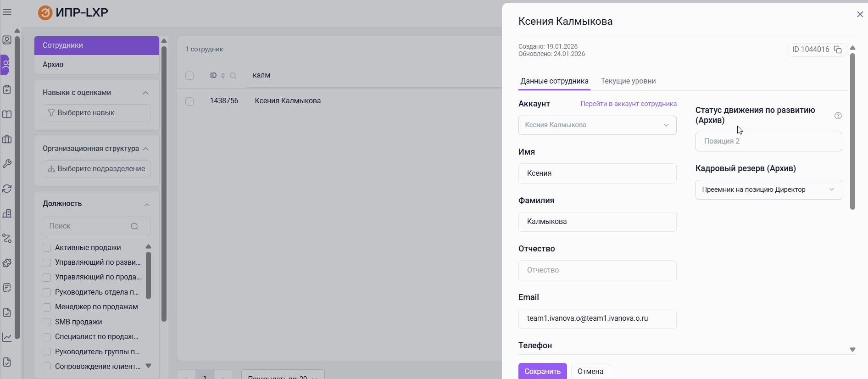Expand Кадровый резерв dropdown
This screenshot has width=868, height=379.
768,189
